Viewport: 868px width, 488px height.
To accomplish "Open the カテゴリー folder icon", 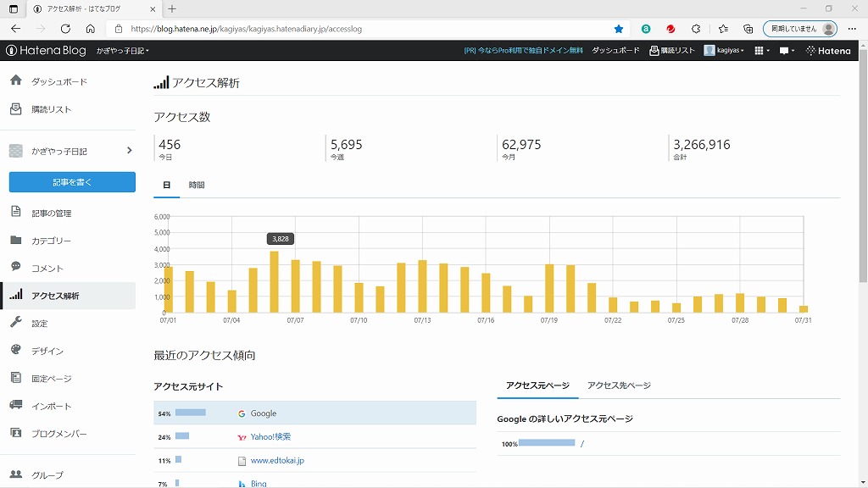I will [x=16, y=240].
